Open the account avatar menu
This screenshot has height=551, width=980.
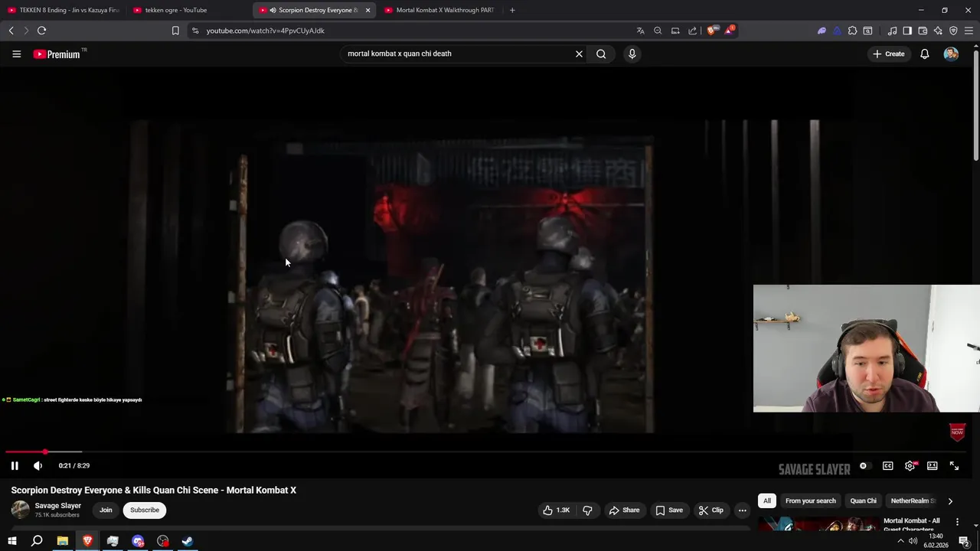pos(951,54)
